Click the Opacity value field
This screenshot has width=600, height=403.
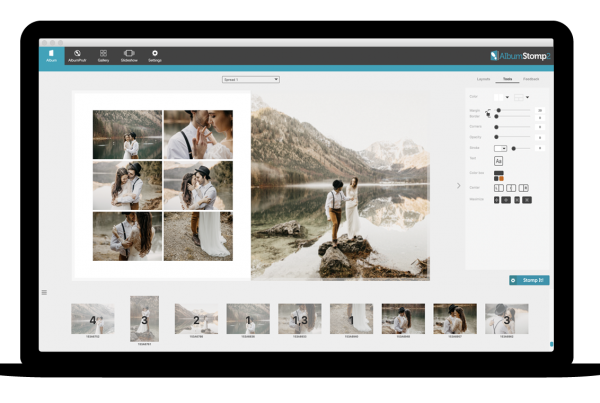coord(540,137)
